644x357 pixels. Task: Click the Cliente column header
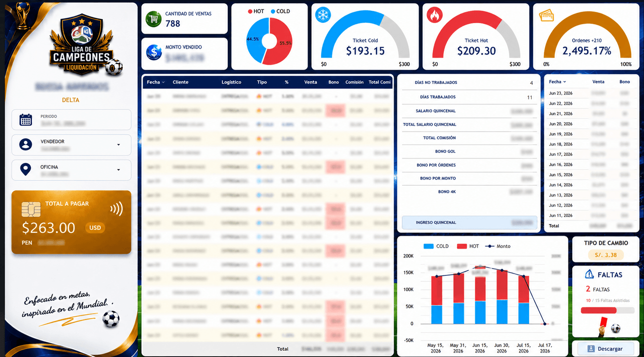[180, 82]
